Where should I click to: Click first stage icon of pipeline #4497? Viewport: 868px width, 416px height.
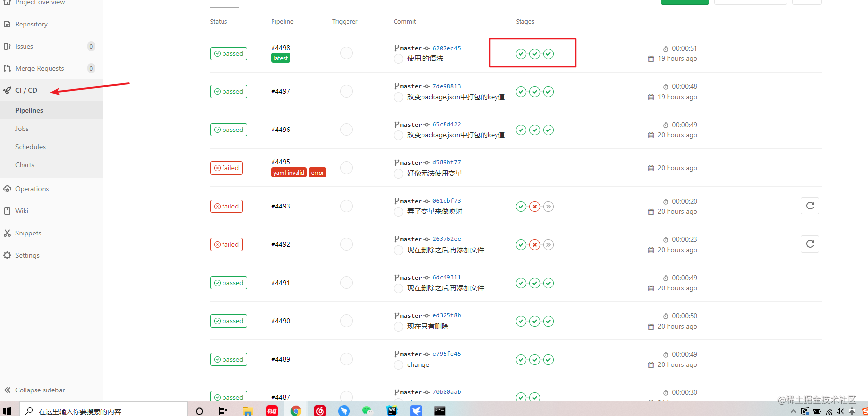pos(521,92)
